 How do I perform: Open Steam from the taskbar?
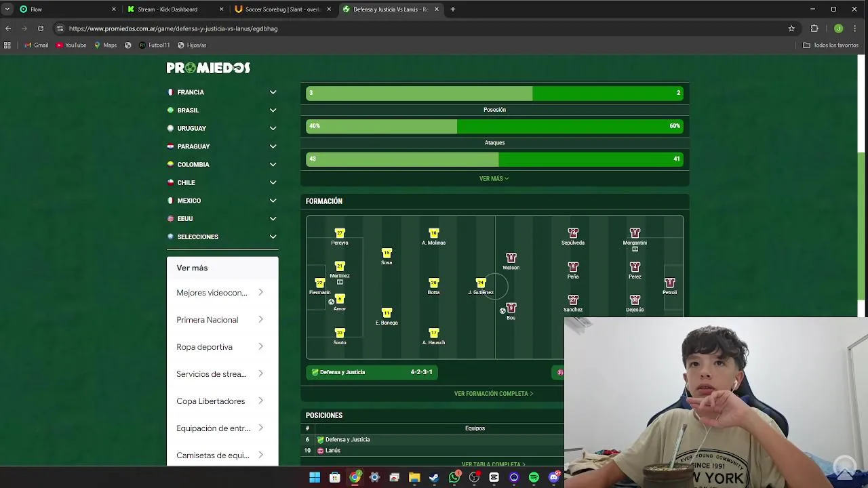pos(434,477)
